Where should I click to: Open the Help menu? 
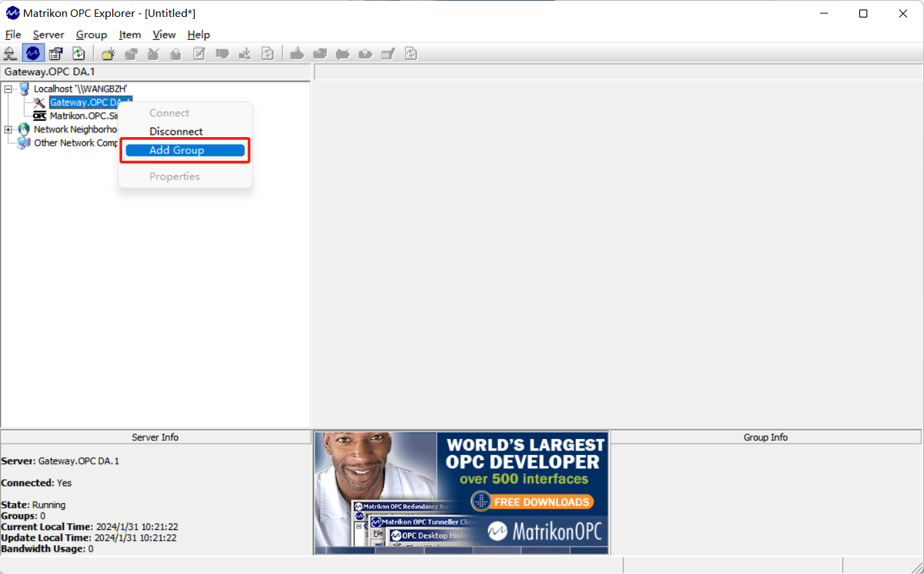[198, 34]
